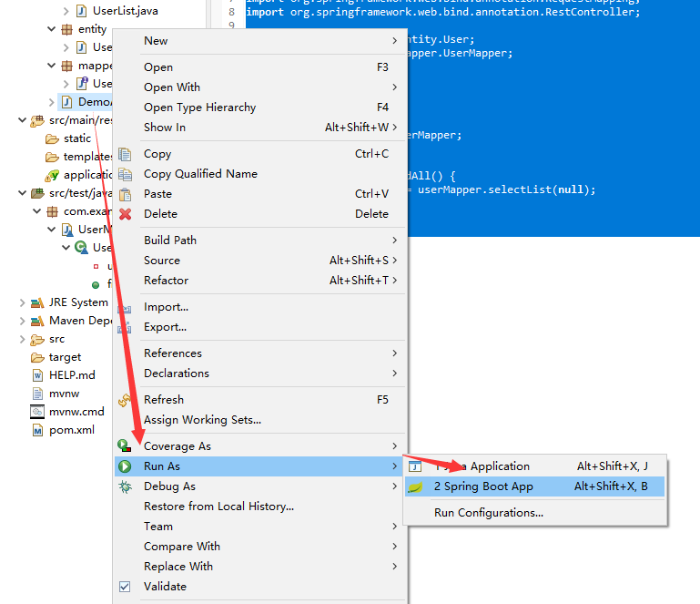Expand the UserList.java tree node

(66, 11)
